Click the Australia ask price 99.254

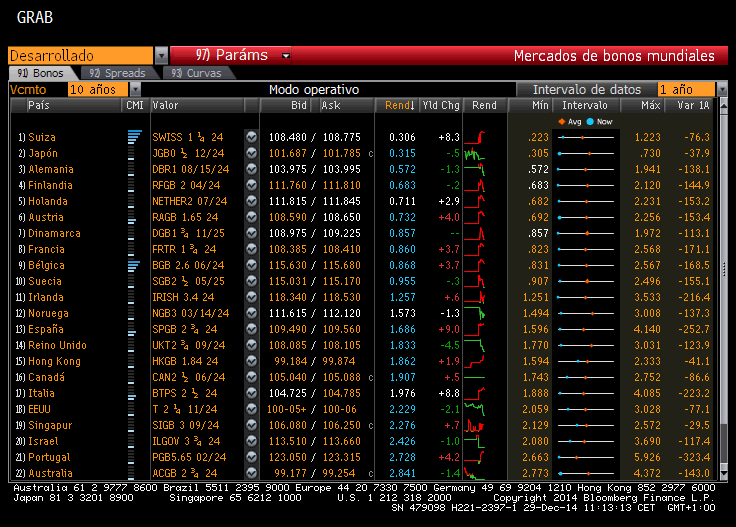pos(339,474)
